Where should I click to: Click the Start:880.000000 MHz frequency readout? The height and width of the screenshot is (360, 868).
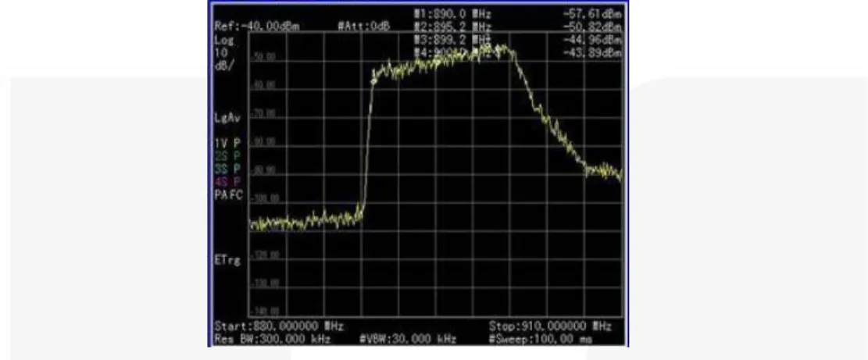click(x=278, y=326)
